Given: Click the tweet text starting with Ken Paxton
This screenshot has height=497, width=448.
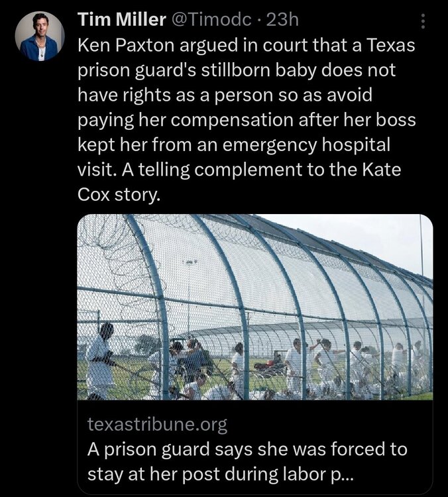Looking at the screenshot, I should click(247, 119).
